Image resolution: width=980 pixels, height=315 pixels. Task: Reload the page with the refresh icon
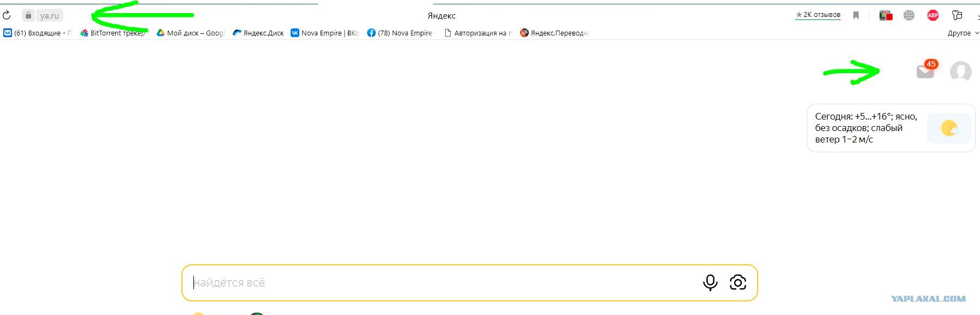tap(7, 15)
